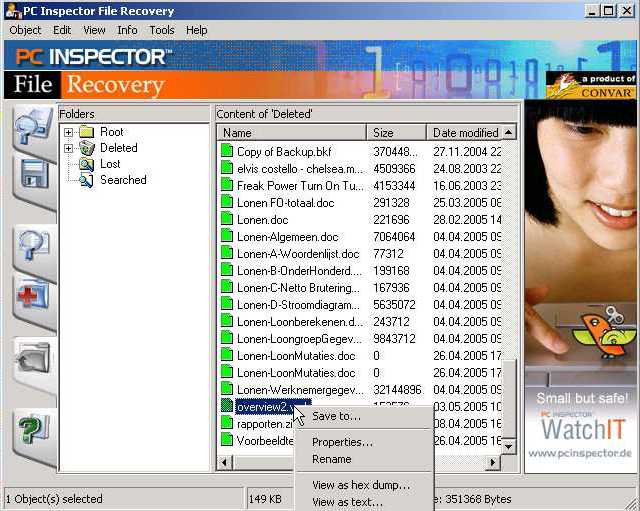Click 1 Object(s) selected status text
This screenshot has height=511, width=640.
(54, 499)
